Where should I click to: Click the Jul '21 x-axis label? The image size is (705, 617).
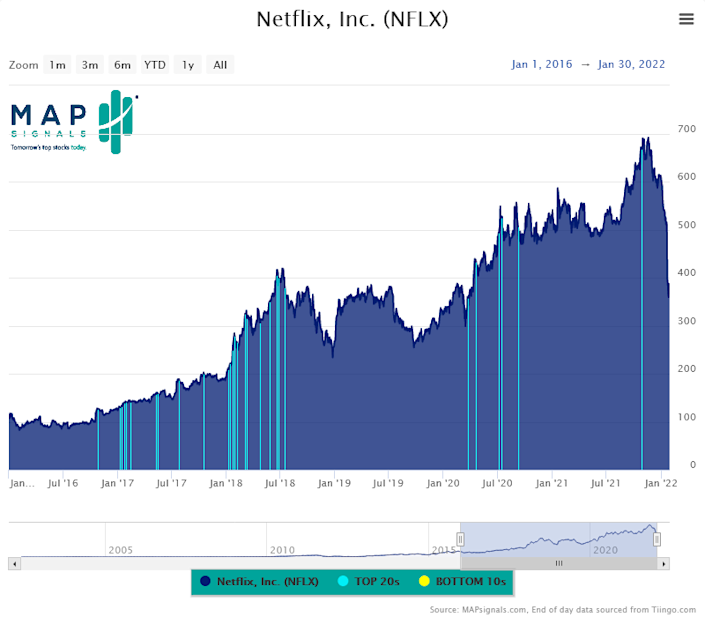[x=606, y=483]
